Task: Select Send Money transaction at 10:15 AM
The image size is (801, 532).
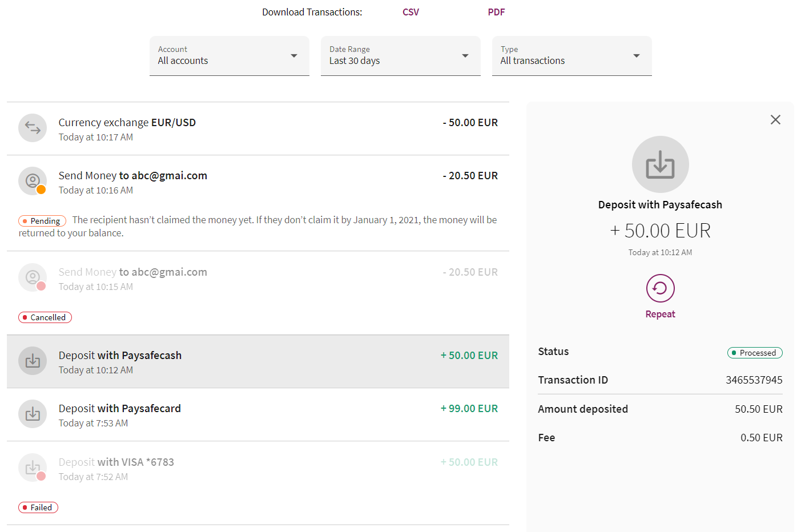Action: click(x=258, y=293)
